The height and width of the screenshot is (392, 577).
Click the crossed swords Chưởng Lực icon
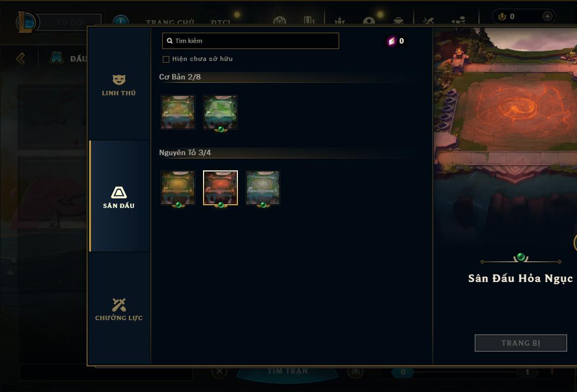pyautogui.click(x=119, y=305)
